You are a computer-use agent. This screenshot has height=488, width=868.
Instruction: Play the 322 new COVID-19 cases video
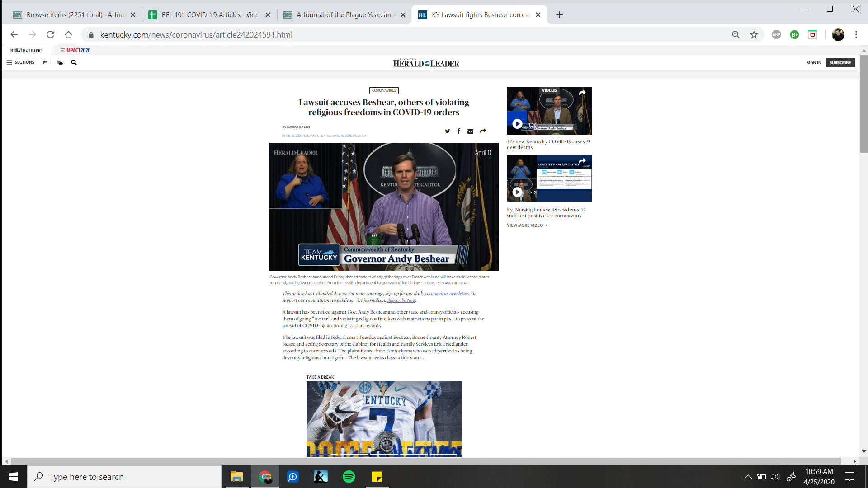pos(517,124)
